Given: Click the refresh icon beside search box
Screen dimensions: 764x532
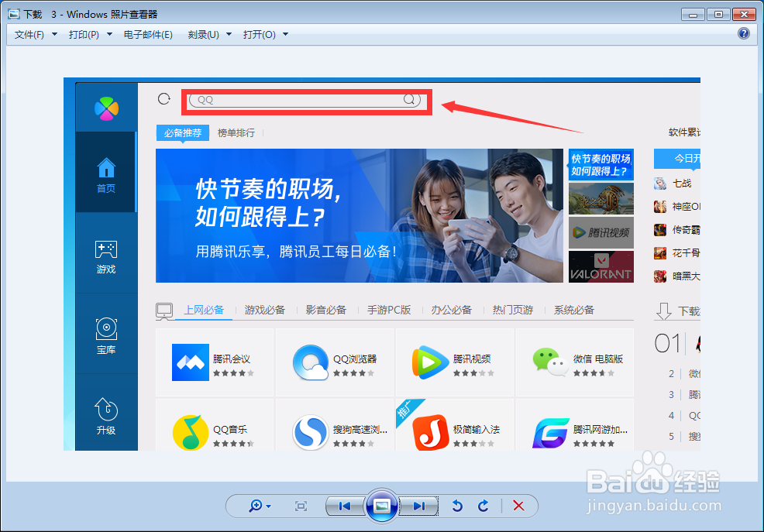Looking at the screenshot, I should tap(164, 99).
